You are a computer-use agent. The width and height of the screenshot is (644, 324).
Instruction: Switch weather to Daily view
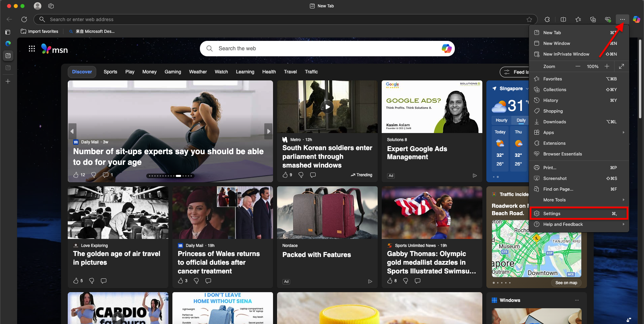(521, 120)
